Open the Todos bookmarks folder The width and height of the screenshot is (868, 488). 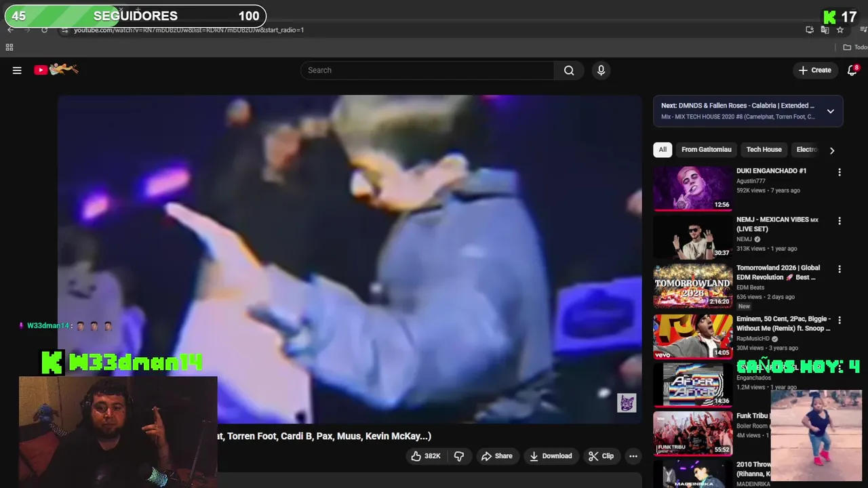point(855,47)
